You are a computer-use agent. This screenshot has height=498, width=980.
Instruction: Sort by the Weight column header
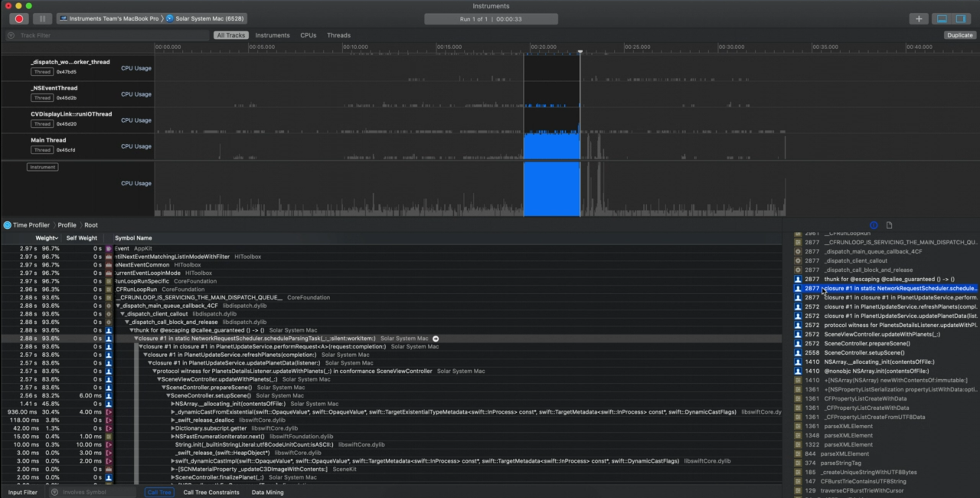(46, 238)
